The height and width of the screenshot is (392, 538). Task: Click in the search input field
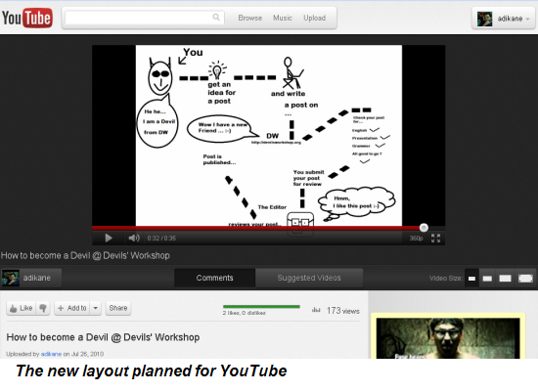tap(139, 18)
